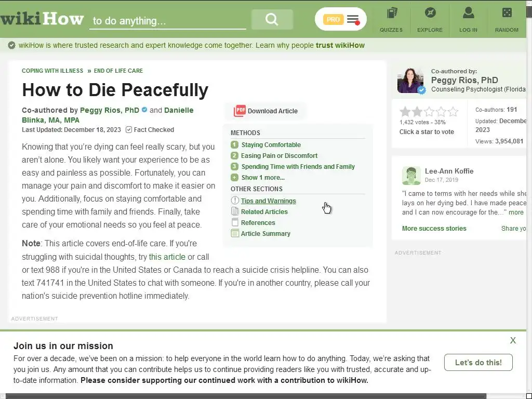Open Danielle Blinka byline link
This screenshot has height=399, width=532.
[108, 115]
